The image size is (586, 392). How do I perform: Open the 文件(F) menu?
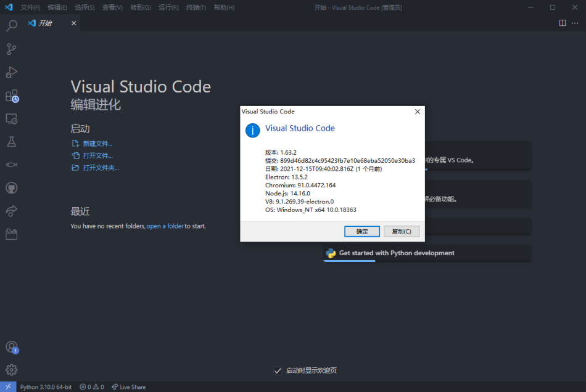(x=30, y=7)
